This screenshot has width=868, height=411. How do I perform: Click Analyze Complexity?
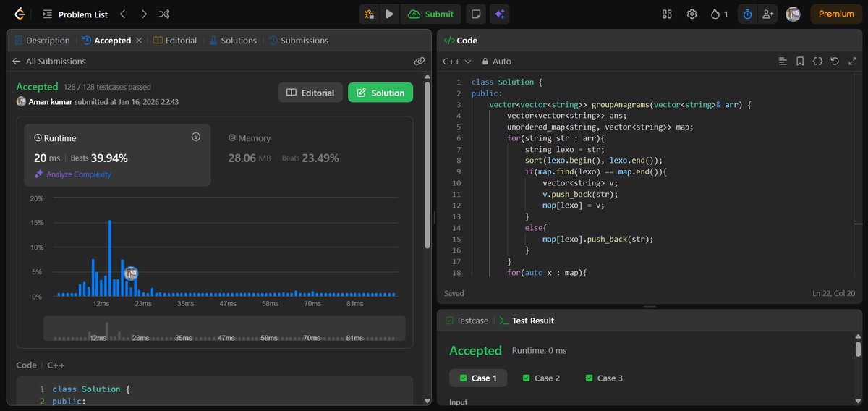point(72,174)
